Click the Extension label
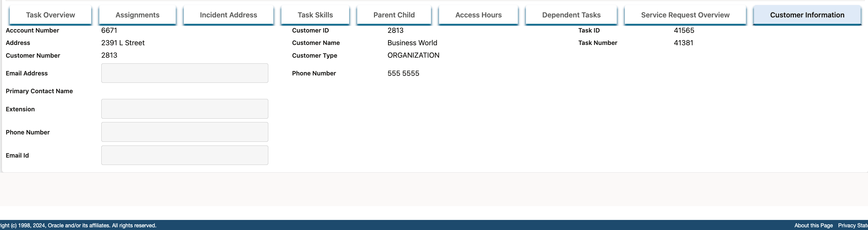This screenshot has height=230, width=868. click(20, 109)
